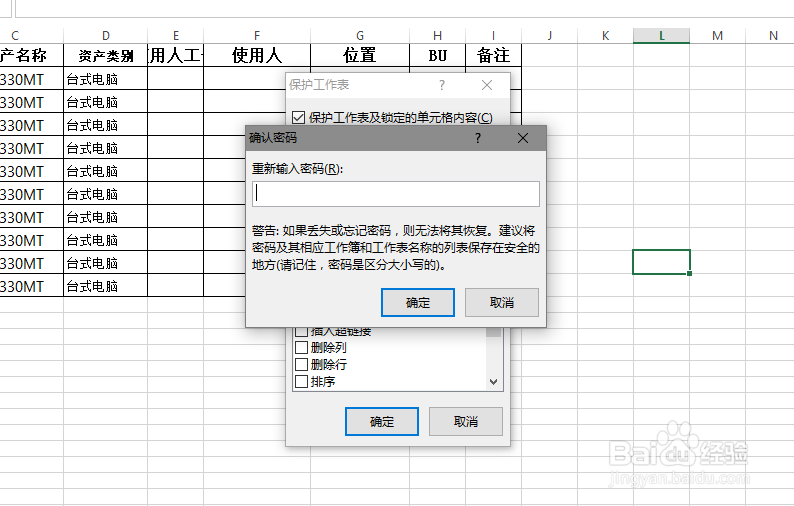Confirm password with 确定 in 确认密码 dialog

coord(417,302)
